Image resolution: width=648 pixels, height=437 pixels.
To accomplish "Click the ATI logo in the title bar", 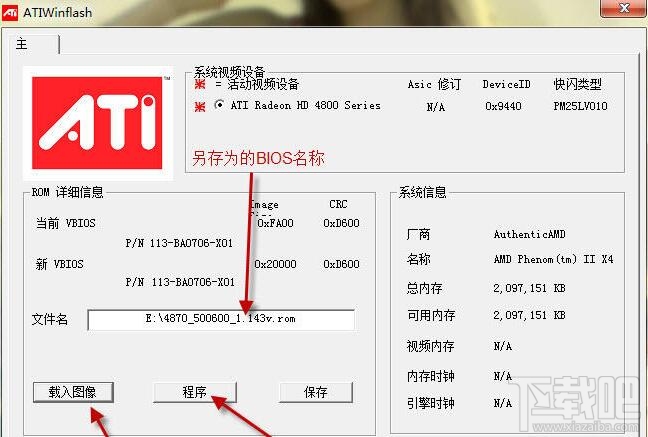I will click(x=10, y=12).
